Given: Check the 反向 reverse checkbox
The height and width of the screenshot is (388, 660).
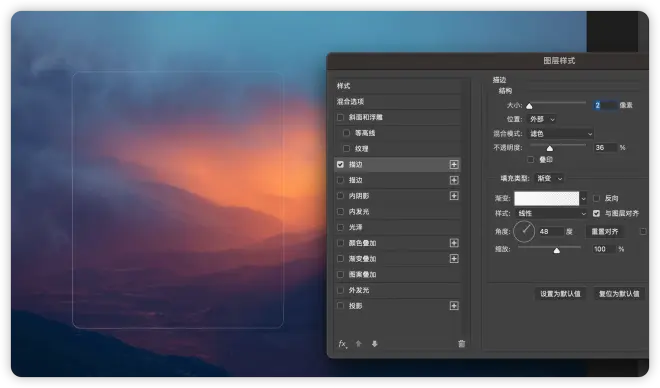Looking at the screenshot, I should [596, 198].
